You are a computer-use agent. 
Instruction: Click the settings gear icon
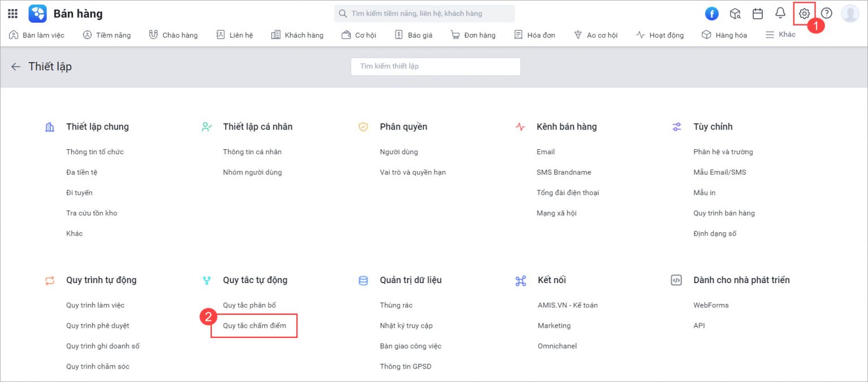tap(804, 14)
